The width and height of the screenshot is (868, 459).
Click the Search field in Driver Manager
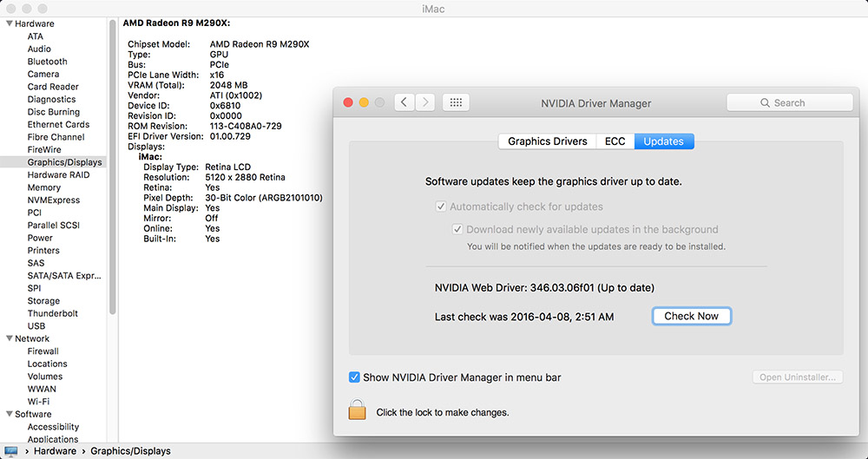point(789,103)
